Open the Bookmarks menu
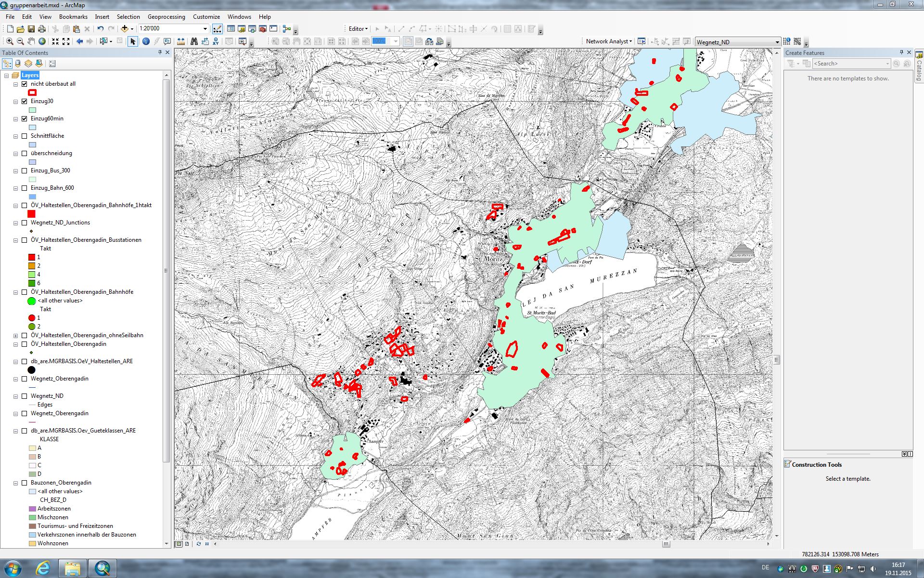The image size is (924, 578). [73, 16]
